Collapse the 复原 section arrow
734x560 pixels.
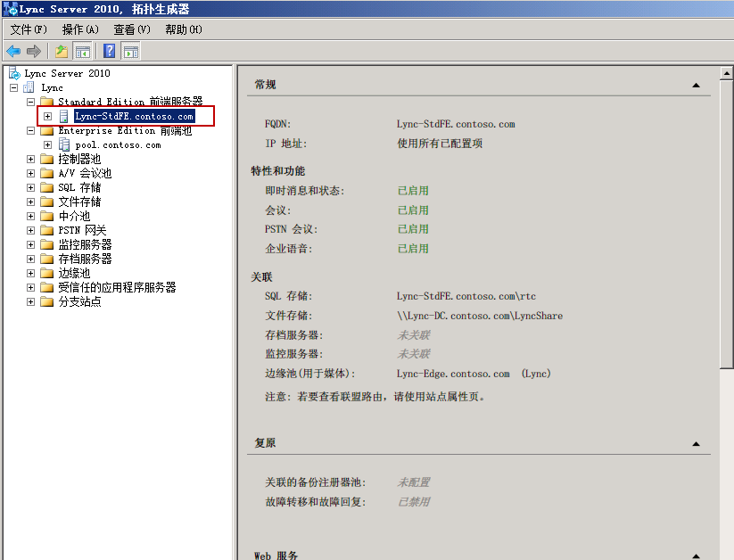click(696, 444)
